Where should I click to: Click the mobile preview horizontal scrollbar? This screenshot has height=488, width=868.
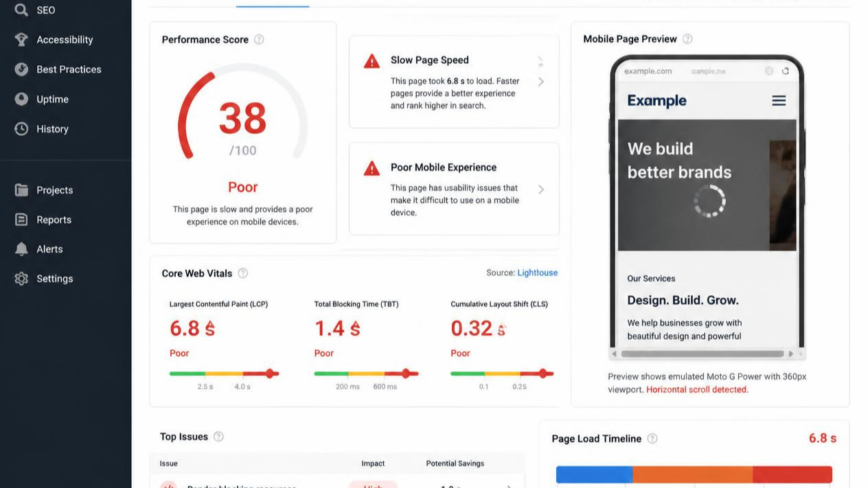pos(703,354)
